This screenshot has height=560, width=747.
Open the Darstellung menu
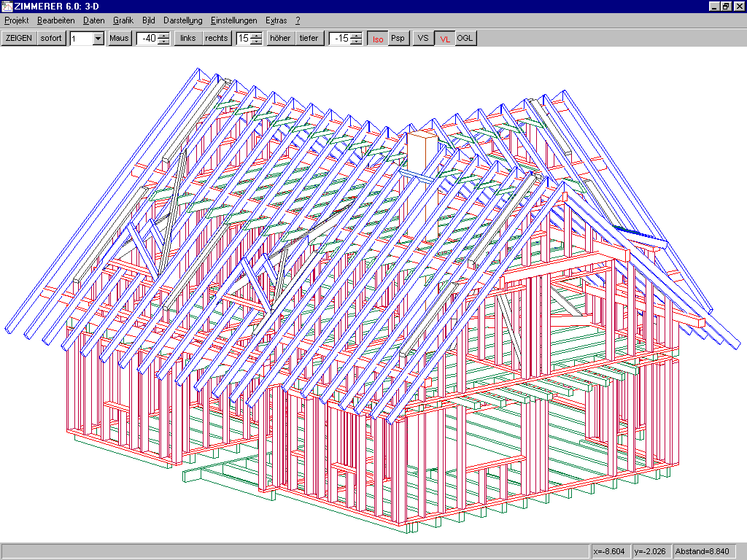182,20
